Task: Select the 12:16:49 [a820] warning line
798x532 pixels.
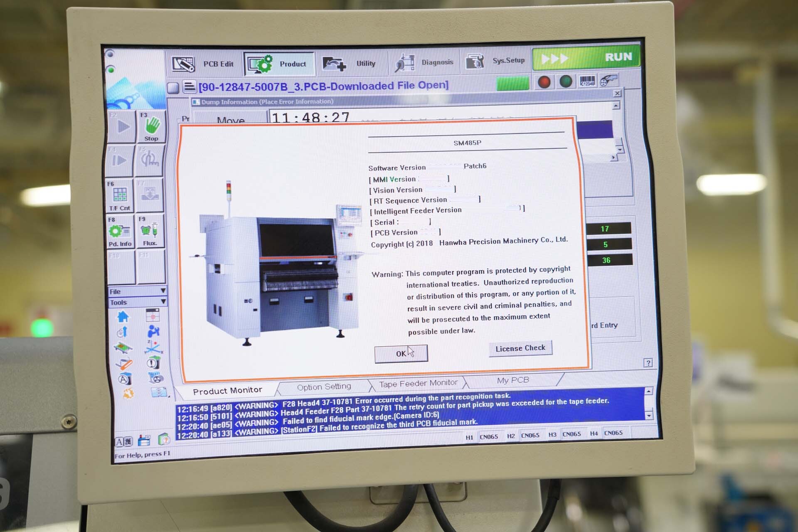Action: tap(344, 402)
